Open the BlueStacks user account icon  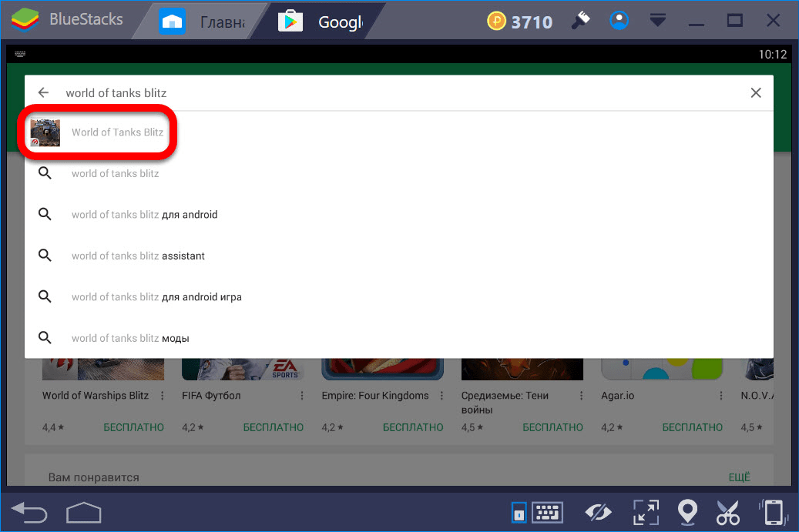619,21
